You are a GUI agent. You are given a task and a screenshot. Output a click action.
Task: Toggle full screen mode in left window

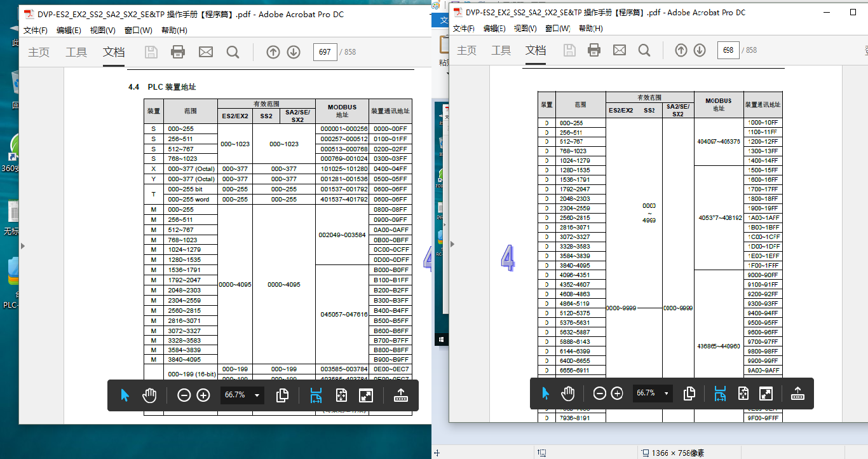(365, 395)
